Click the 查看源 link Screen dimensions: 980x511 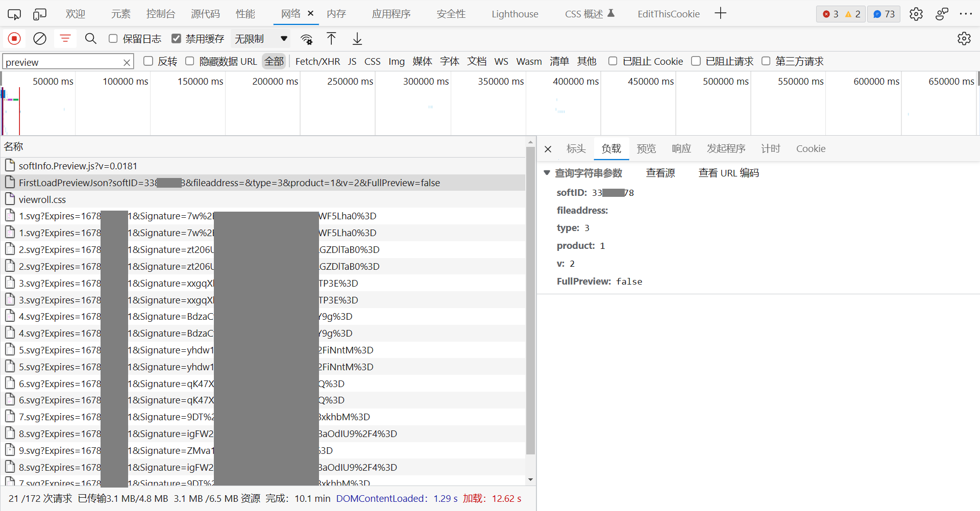point(660,173)
